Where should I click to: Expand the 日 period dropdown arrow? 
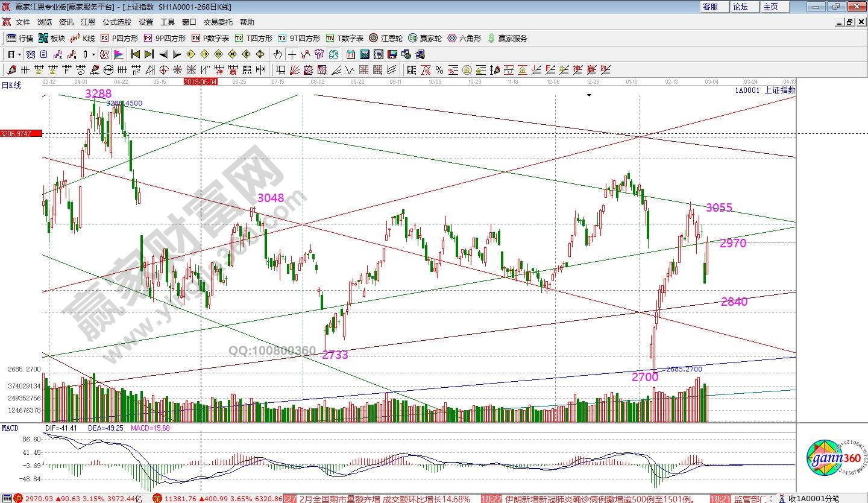(x=20, y=54)
